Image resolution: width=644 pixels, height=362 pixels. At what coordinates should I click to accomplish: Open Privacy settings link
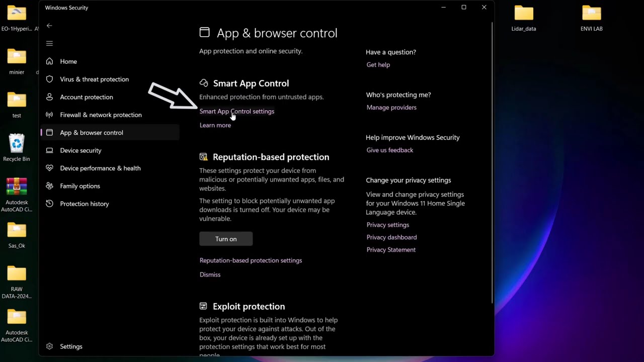tap(388, 225)
